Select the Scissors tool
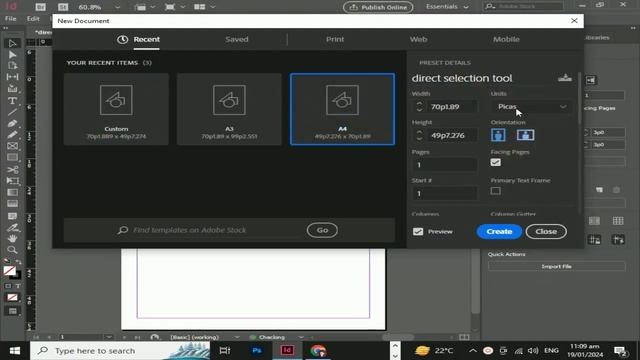 (12, 169)
